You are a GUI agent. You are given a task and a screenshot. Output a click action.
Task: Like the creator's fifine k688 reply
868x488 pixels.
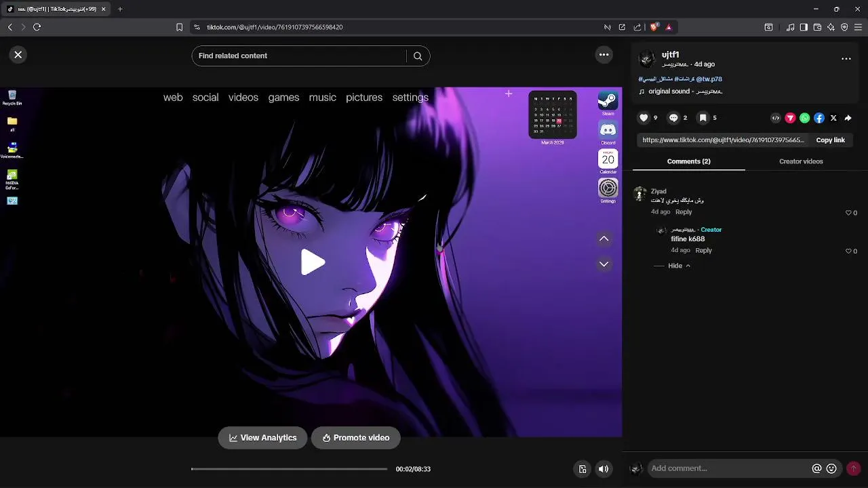pos(848,251)
